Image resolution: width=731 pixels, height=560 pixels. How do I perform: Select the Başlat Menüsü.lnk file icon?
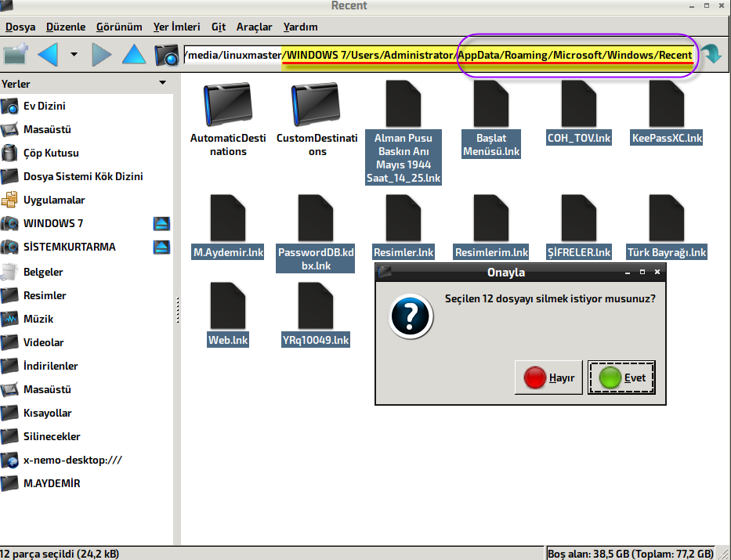click(x=491, y=104)
